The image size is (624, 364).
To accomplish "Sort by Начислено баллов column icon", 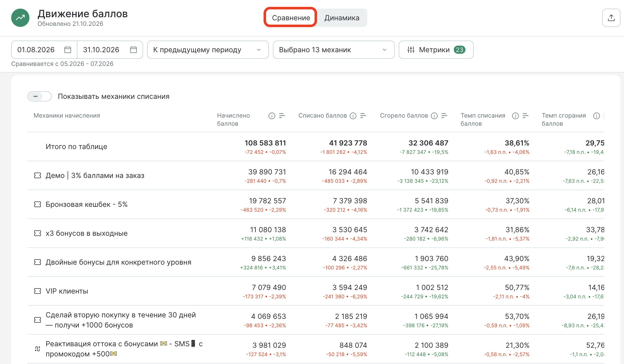I will coord(282,116).
